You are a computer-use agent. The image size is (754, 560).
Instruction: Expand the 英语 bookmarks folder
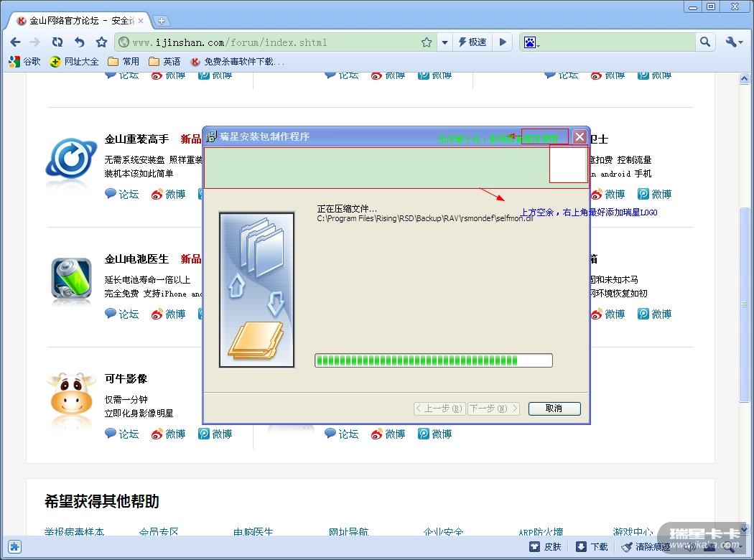tap(164, 62)
